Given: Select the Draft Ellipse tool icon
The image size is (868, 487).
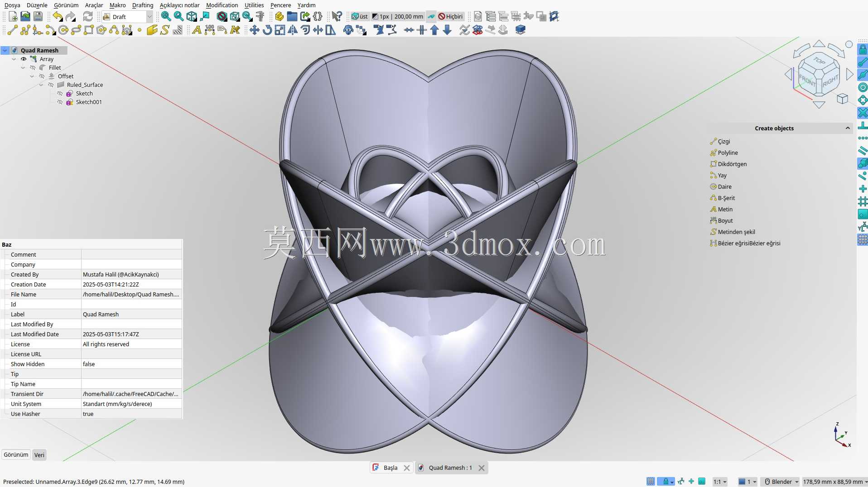Looking at the screenshot, I should (x=76, y=30).
